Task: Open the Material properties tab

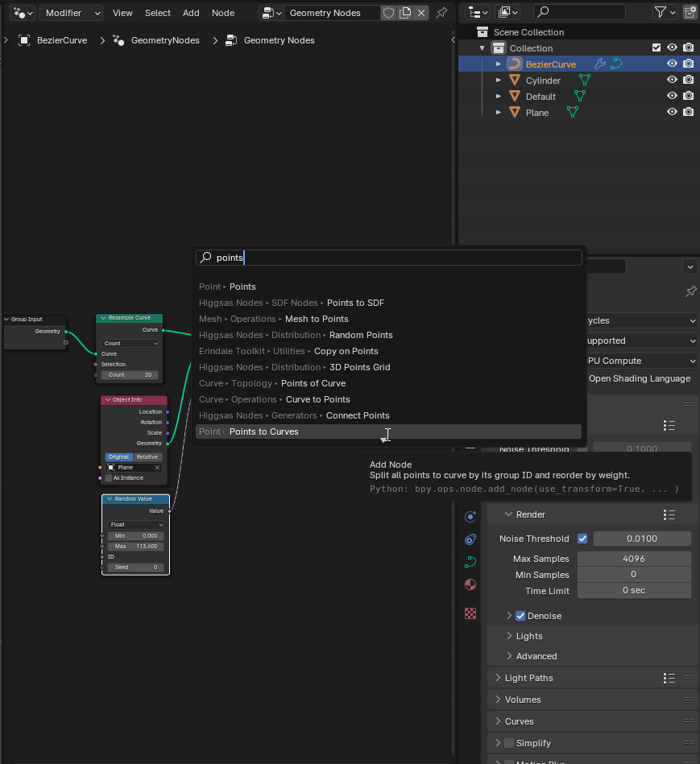Action: (470, 584)
